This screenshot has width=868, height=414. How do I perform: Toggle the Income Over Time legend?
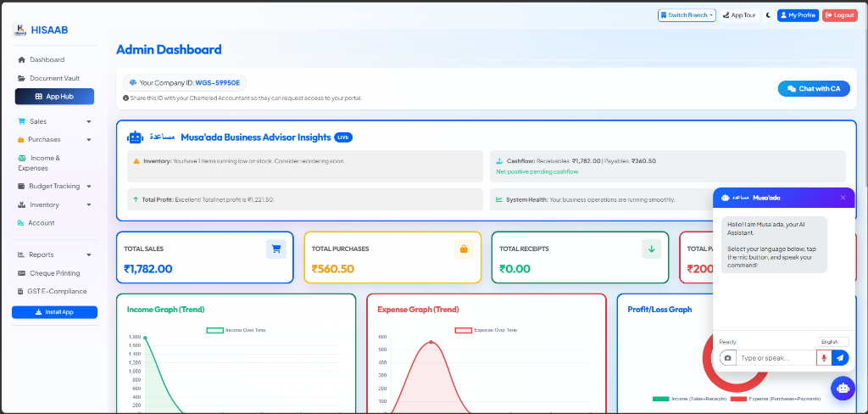click(236, 330)
